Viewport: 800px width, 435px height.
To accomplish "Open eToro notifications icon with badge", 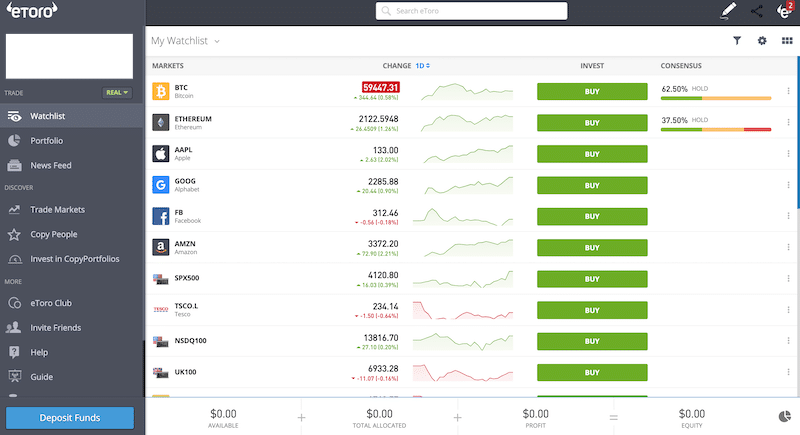I will point(785,11).
